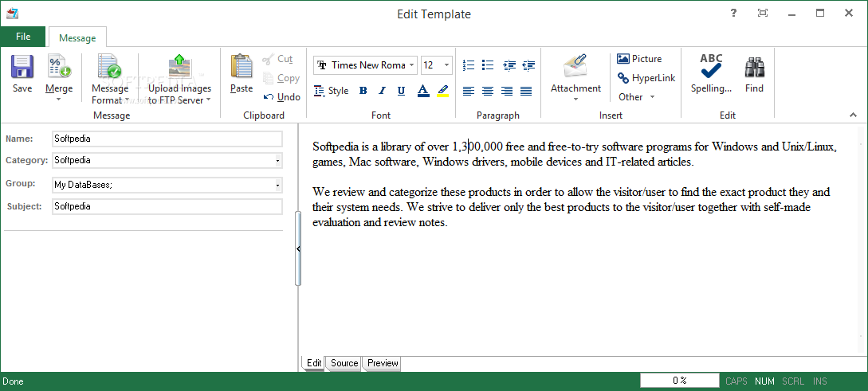This screenshot has width=868, height=391.
Task: Insert a numbered list
Action: (469, 65)
